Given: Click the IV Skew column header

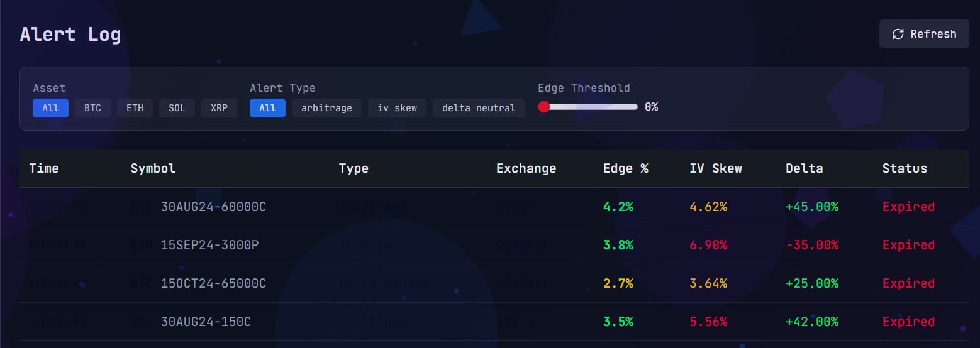Looking at the screenshot, I should pyautogui.click(x=716, y=168).
